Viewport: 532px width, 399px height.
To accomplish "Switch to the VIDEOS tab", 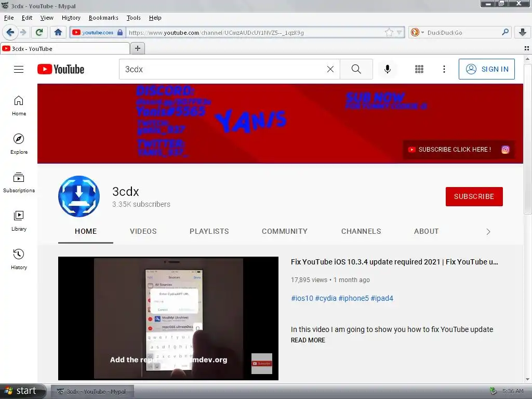I will click(143, 231).
